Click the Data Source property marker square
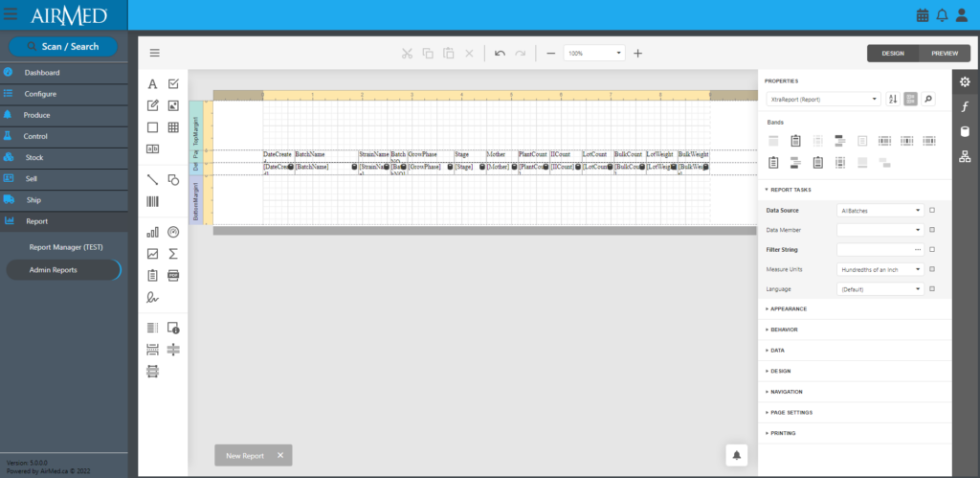980x478 pixels. click(x=932, y=210)
